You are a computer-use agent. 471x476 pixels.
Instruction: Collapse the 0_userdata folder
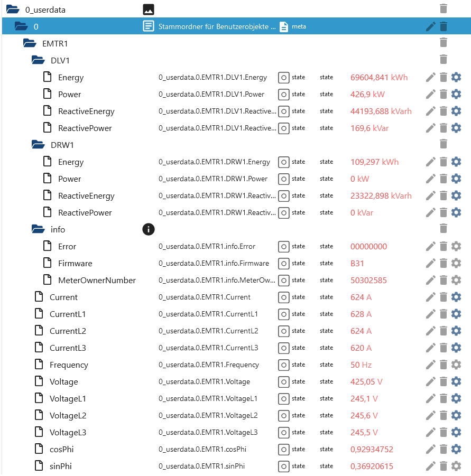(x=13, y=10)
